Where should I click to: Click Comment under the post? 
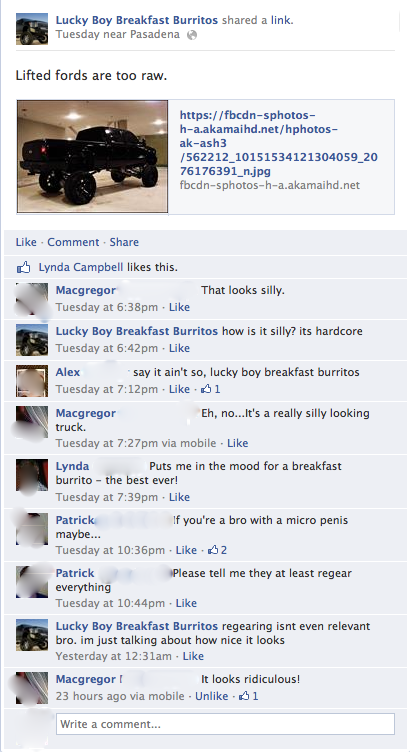73,242
